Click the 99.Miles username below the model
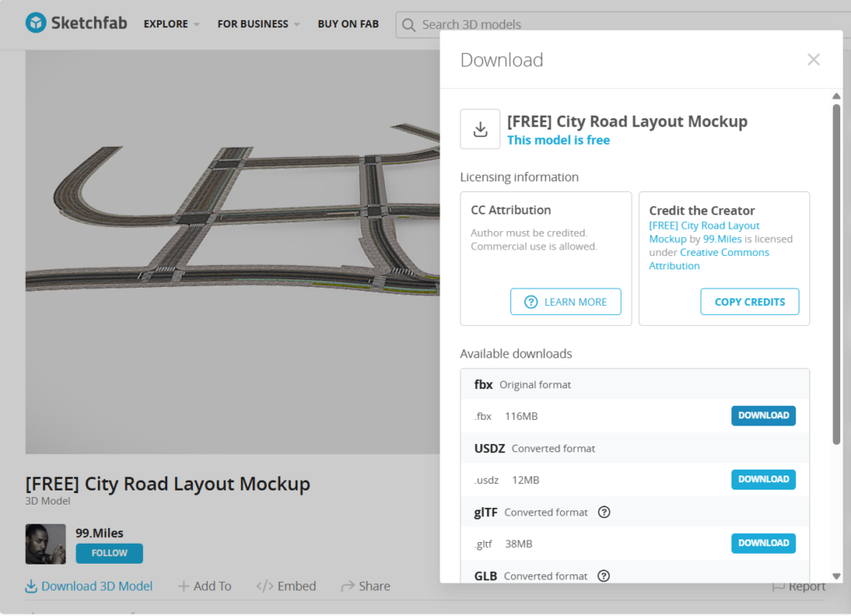The height and width of the screenshot is (616, 851). pos(100,533)
